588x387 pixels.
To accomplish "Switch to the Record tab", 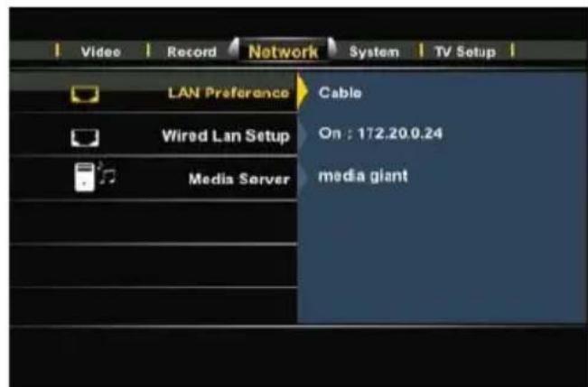I will coord(191,51).
